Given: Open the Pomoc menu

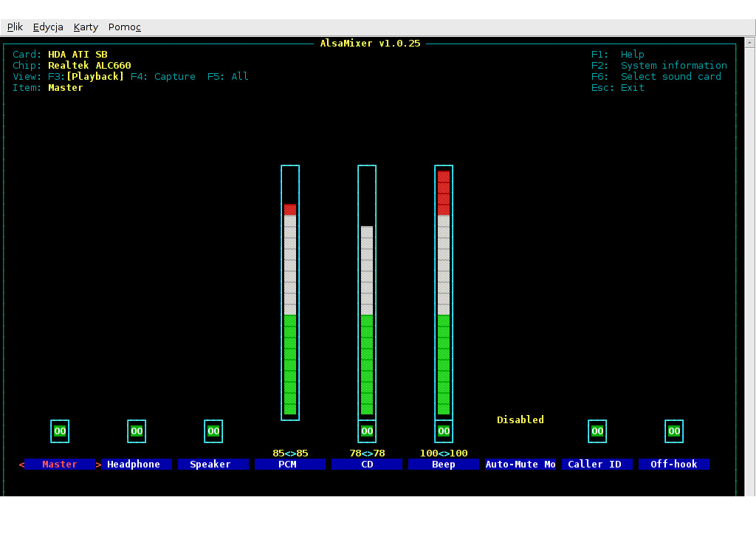Looking at the screenshot, I should [x=124, y=27].
